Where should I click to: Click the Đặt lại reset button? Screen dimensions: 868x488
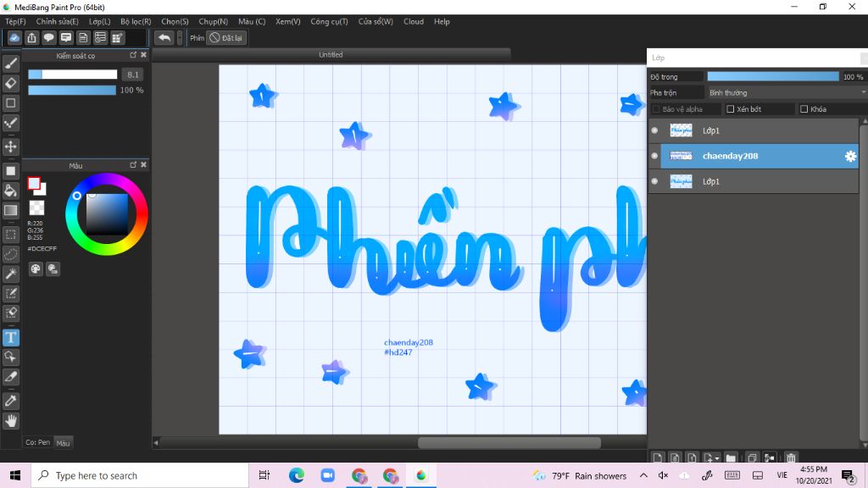tap(225, 37)
